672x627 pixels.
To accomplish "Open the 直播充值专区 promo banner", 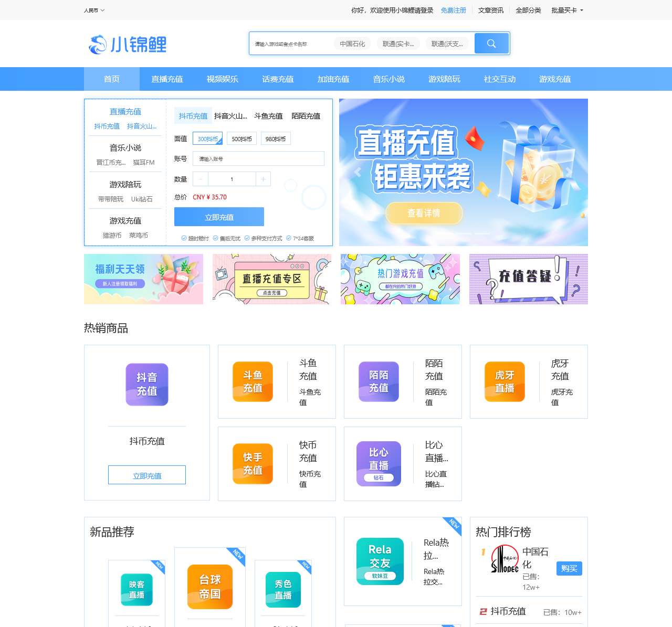I will pyautogui.click(x=272, y=279).
